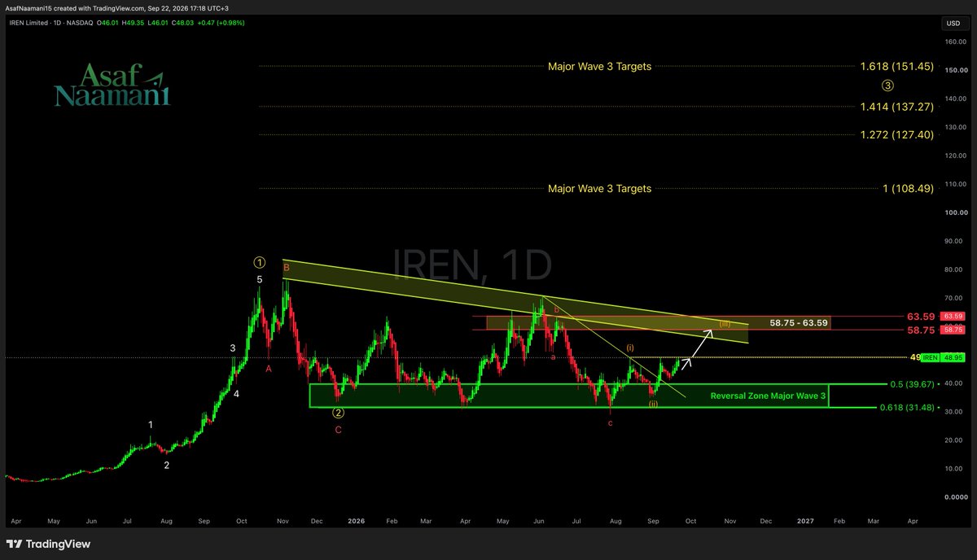The height and width of the screenshot is (560, 977).
Task: Click the circled 3 wave label
Action: coord(888,85)
